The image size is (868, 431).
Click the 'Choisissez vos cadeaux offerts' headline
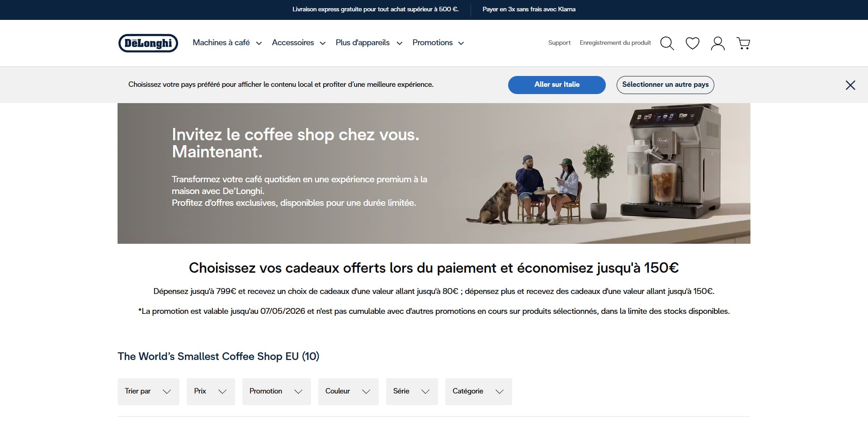pos(434,268)
